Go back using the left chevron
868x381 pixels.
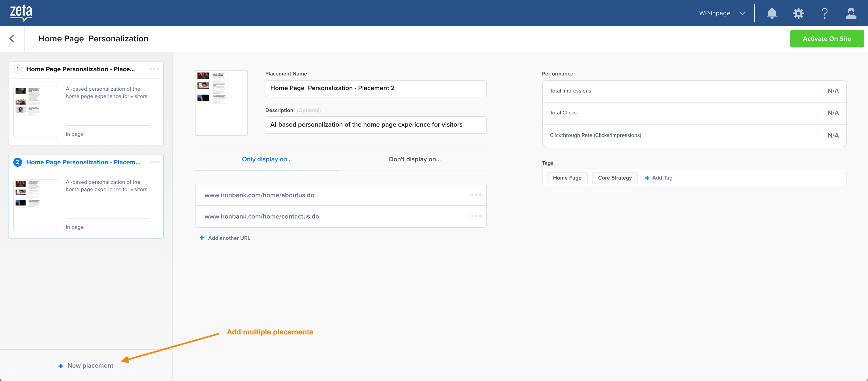click(12, 39)
